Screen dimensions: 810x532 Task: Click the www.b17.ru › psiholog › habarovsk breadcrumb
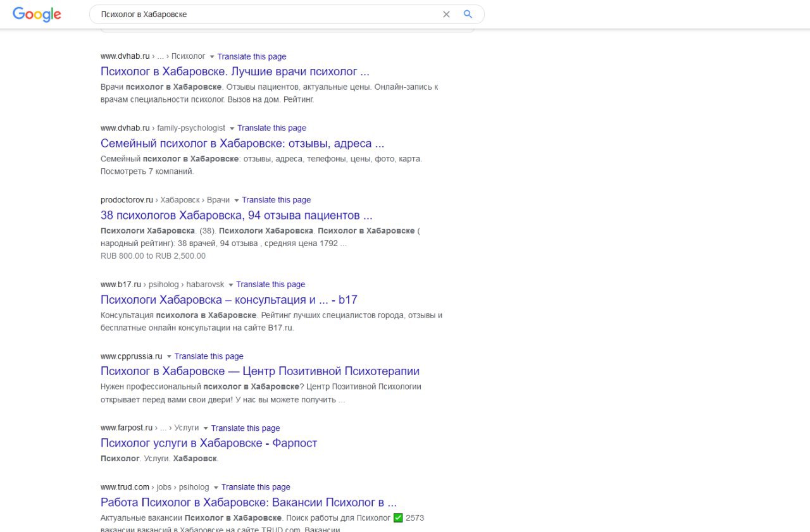point(163,284)
